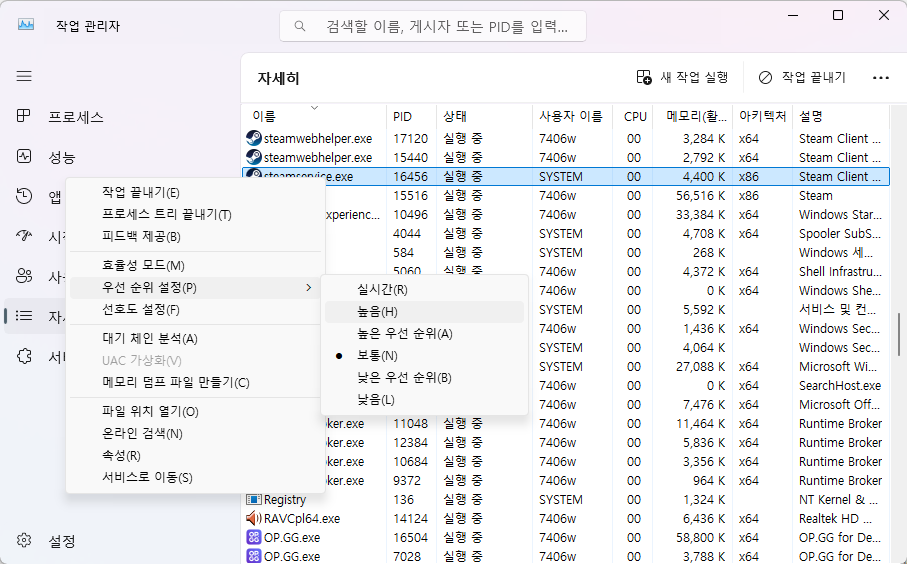Click the Task Manager app icon
Viewport: 907px width, 564px height.
26,25
